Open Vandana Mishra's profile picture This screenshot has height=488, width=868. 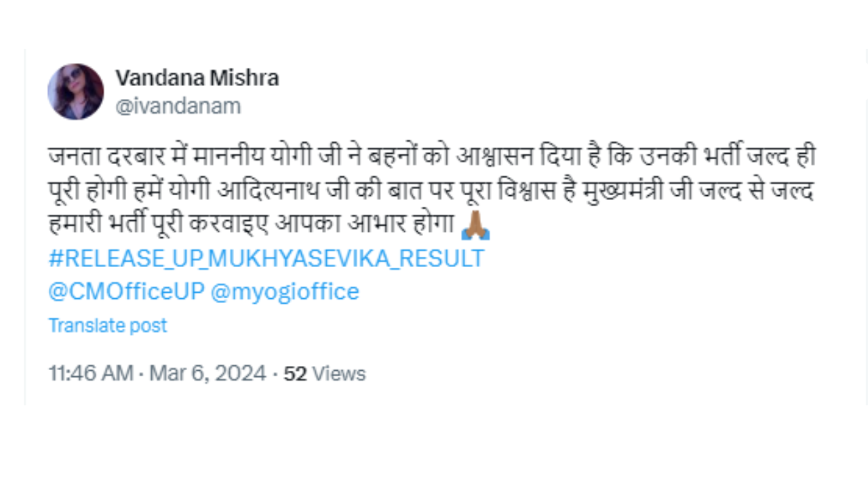pos(75,91)
